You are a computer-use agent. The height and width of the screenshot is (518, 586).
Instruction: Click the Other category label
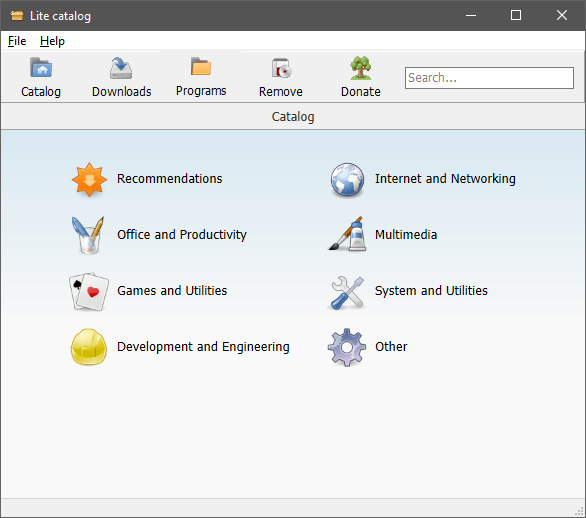(x=391, y=346)
